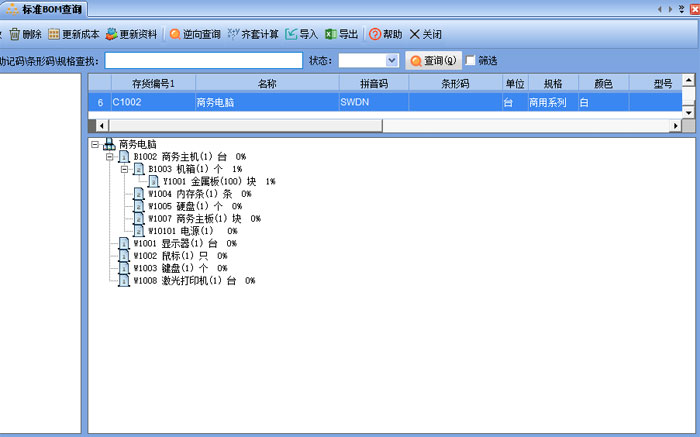Viewport: 700px width, 437px height.
Task: Collapse the B1003 机箱 tree node
Action: pyautogui.click(x=125, y=169)
